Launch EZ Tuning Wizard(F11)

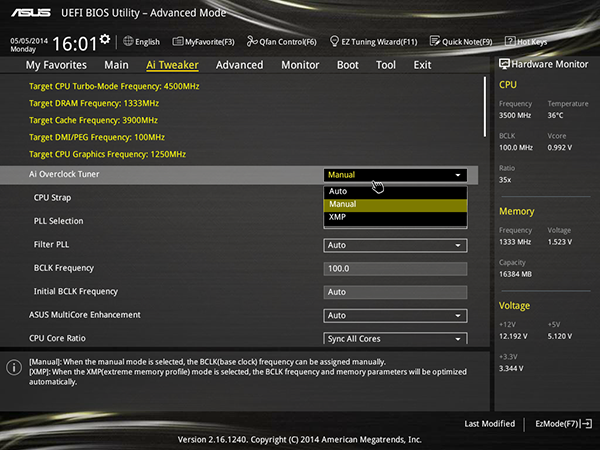click(x=373, y=41)
